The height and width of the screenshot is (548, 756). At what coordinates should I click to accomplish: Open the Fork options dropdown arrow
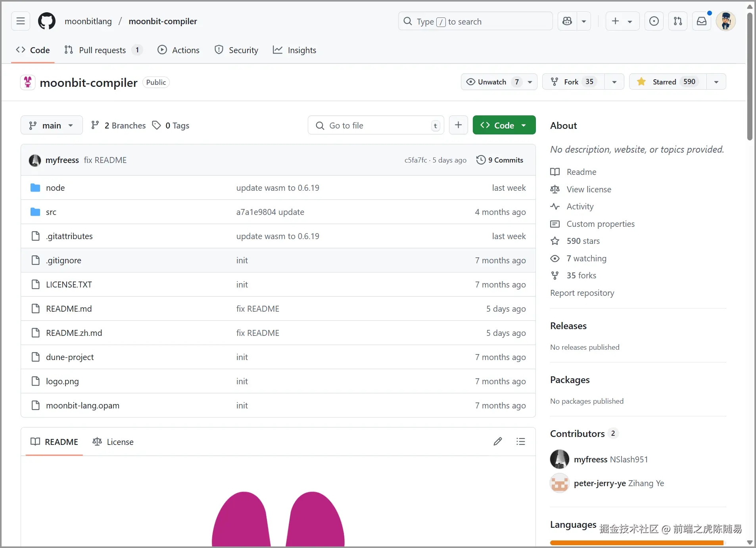point(614,82)
